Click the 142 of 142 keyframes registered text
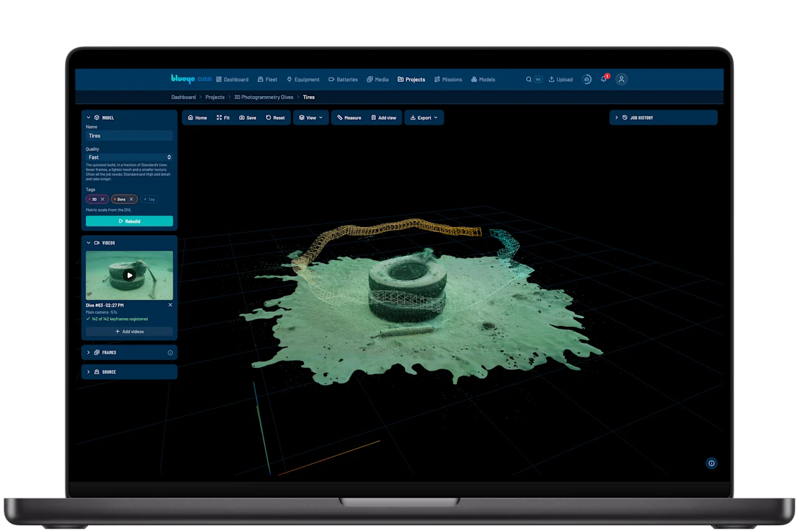 click(x=119, y=319)
